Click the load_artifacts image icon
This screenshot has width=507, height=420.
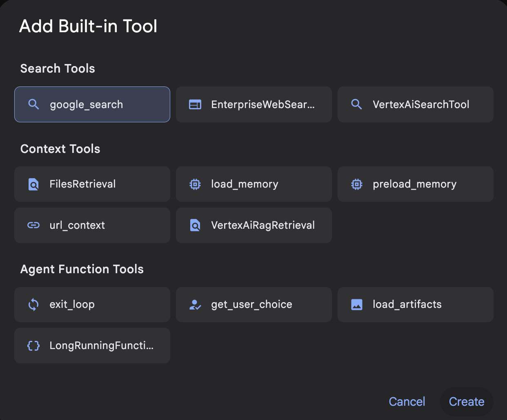pos(357,304)
